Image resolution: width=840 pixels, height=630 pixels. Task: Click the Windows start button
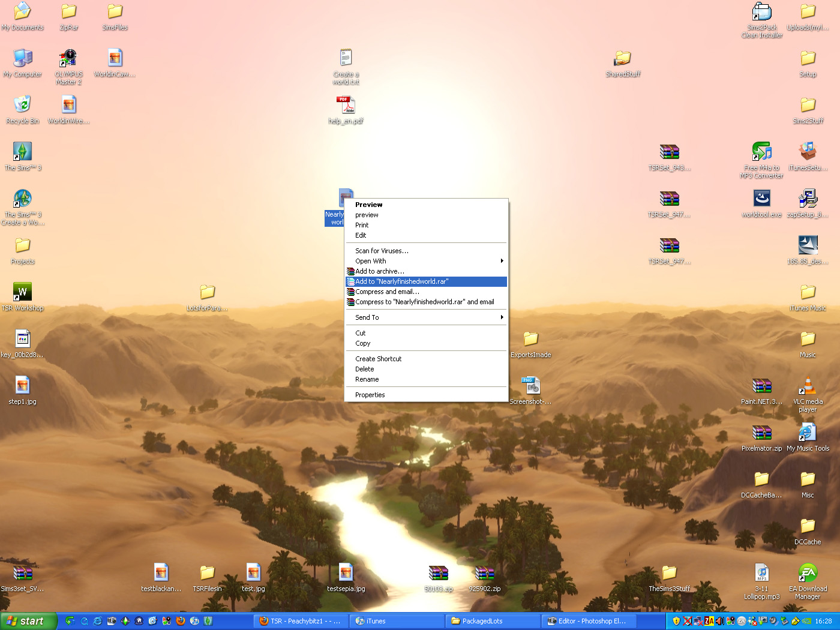click(x=28, y=621)
